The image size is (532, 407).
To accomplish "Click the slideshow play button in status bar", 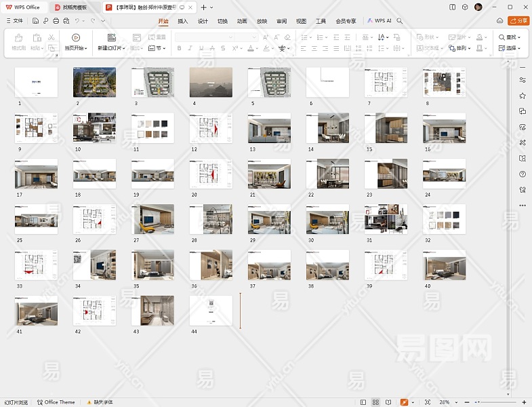I will [x=405, y=402].
